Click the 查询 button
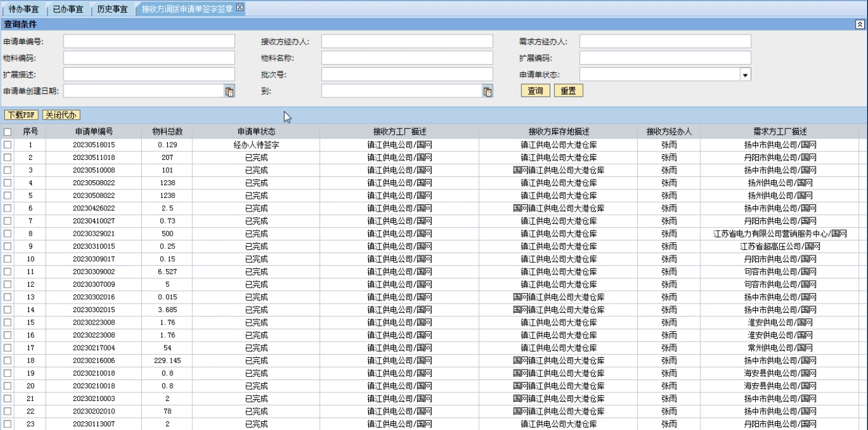Viewport: 868px width, 430px height. tap(535, 91)
